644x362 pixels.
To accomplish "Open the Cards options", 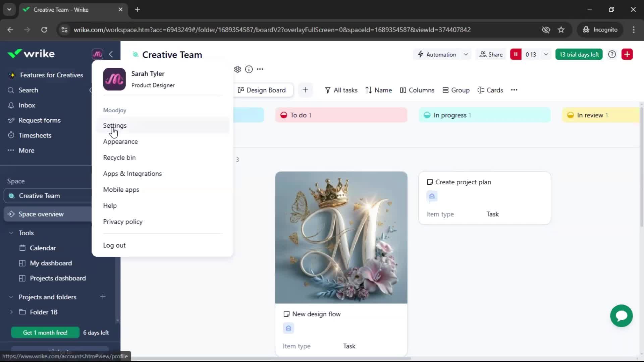I will 490,90.
